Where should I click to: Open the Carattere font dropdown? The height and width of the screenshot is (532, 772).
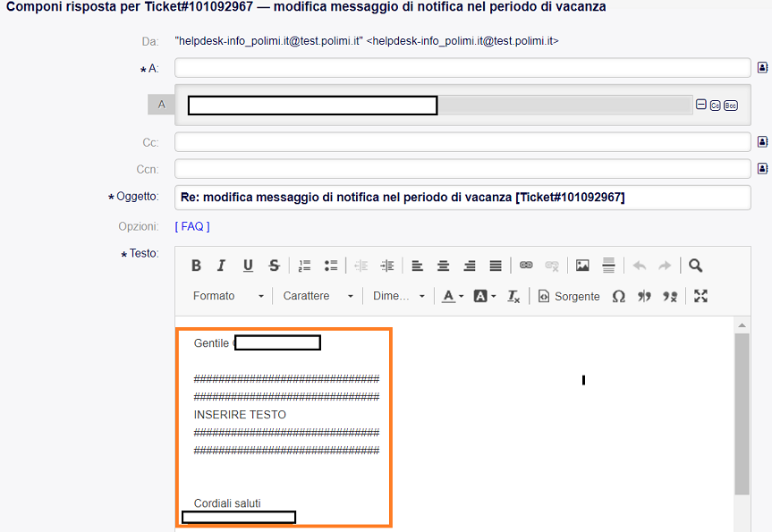point(318,296)
